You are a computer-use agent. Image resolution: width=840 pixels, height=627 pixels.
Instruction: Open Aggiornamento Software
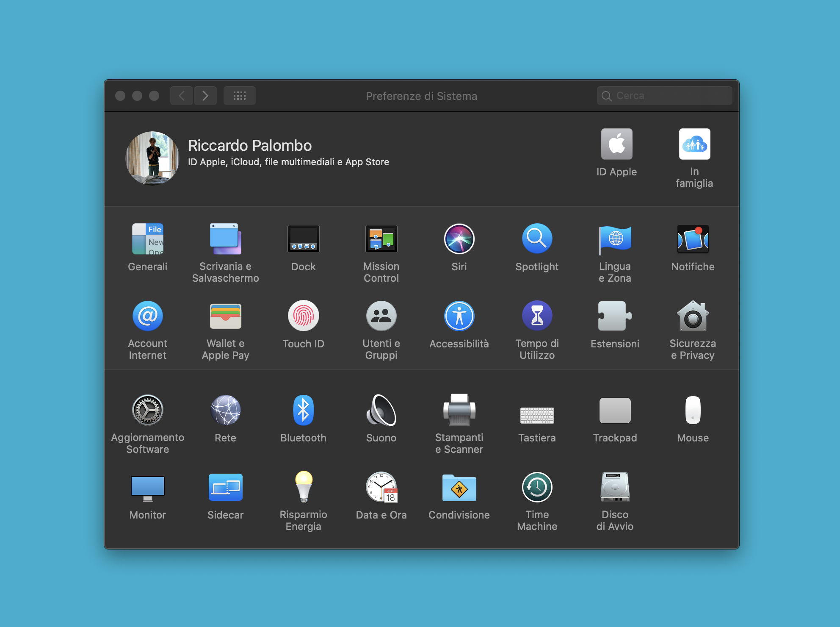(x=147, y=410)
